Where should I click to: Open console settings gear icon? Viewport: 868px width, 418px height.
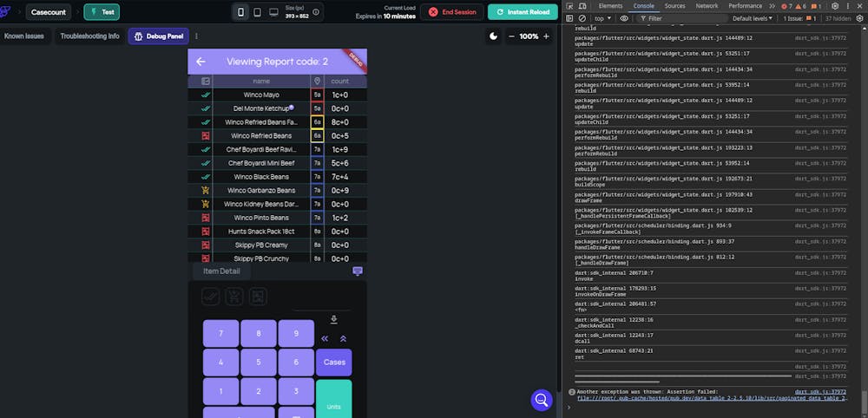click(x=859, y=18)
